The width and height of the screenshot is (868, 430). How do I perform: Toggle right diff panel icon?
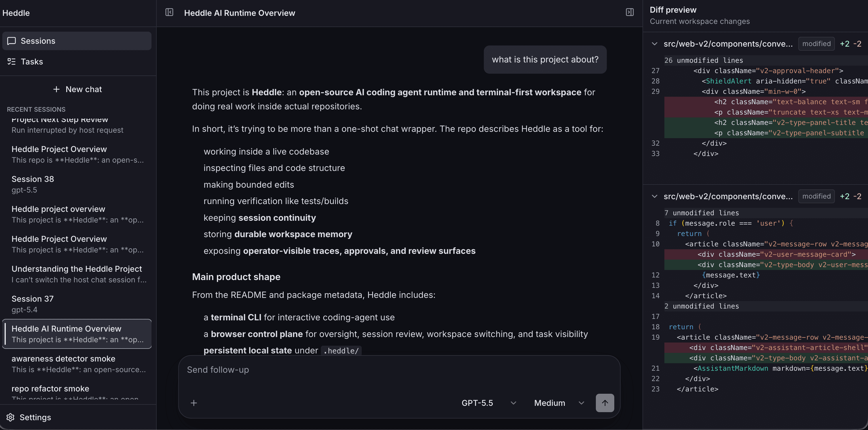630,12
